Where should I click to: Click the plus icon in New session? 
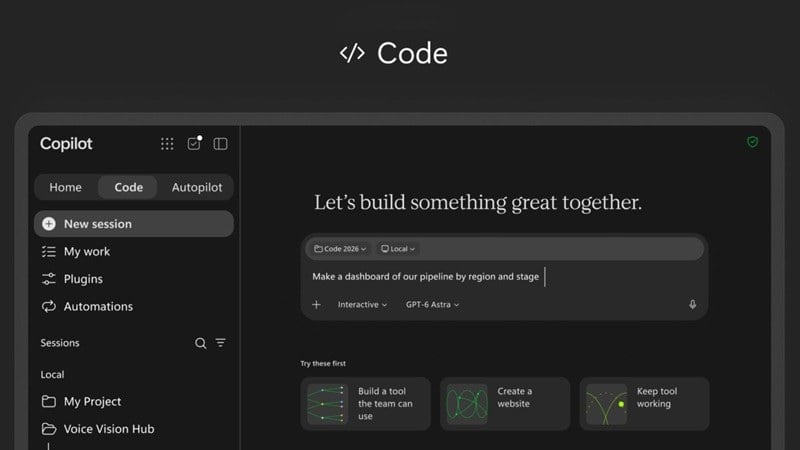pos(49,223)
